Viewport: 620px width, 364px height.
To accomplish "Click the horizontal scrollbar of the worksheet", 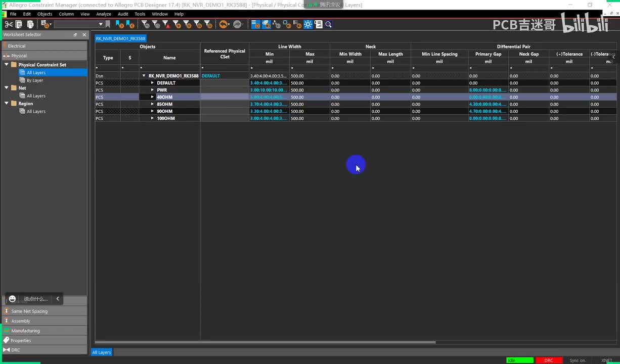I will pyautogui.click(x=265, y=342).
